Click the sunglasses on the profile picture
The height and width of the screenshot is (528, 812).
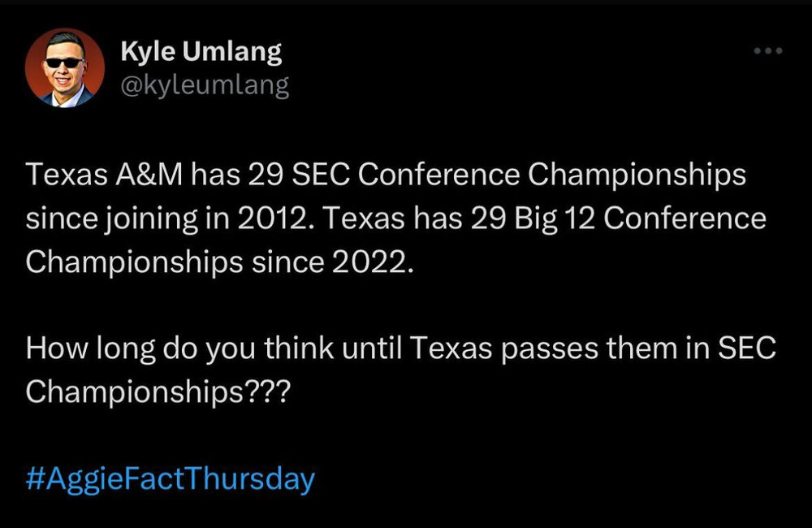63,63
